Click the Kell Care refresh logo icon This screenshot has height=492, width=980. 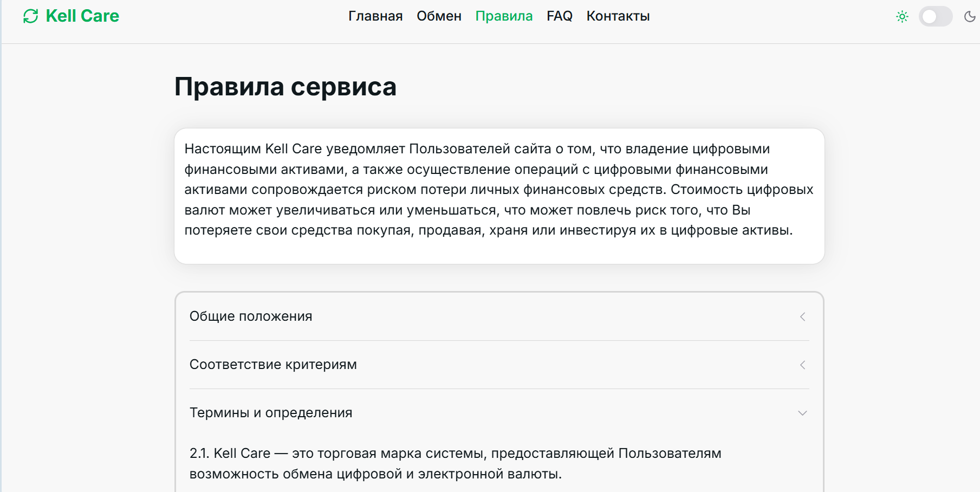31,16
